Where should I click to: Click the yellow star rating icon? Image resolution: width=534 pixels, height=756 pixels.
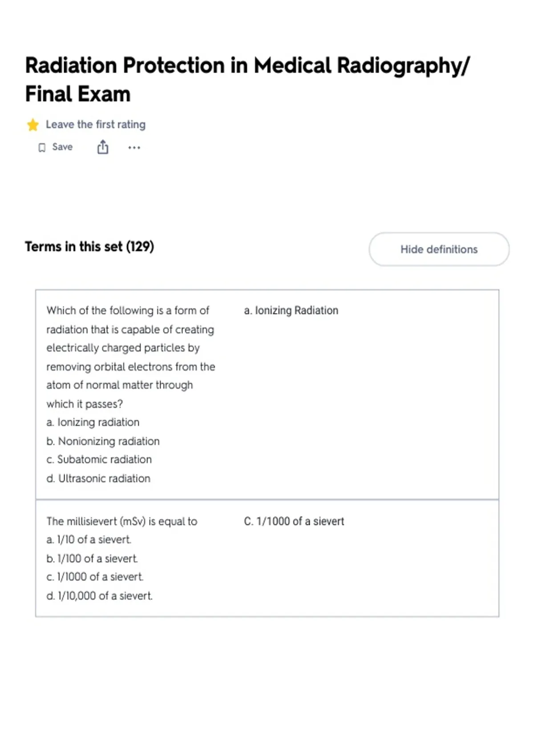[x=33, y=125]
